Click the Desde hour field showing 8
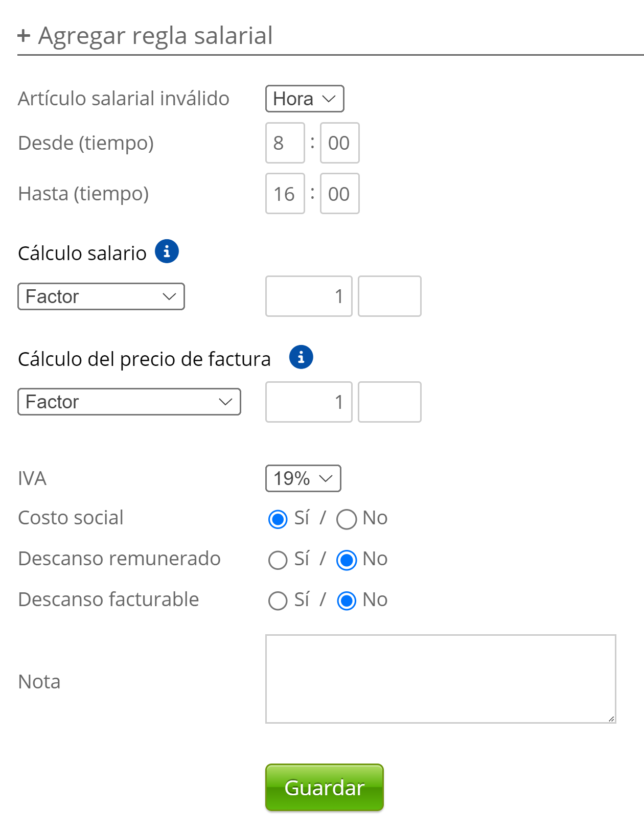This screenshot has width=644, height=831. [x=285, y=143]
